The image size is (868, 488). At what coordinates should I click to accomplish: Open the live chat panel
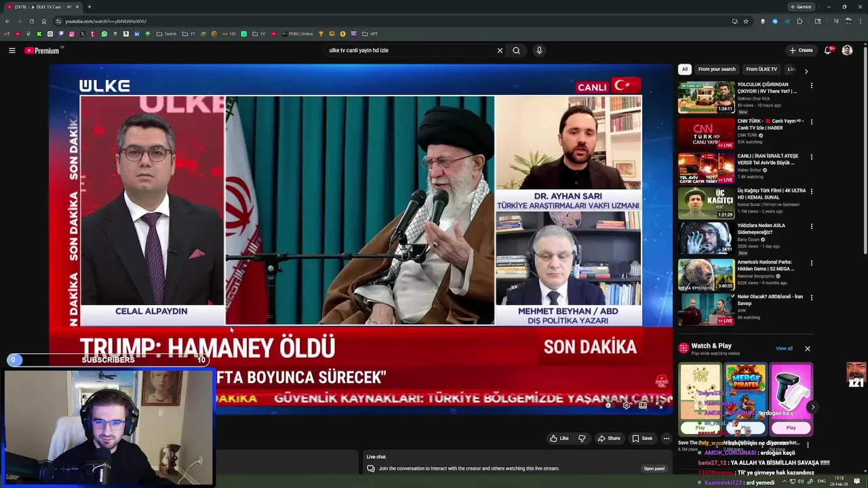654,468
